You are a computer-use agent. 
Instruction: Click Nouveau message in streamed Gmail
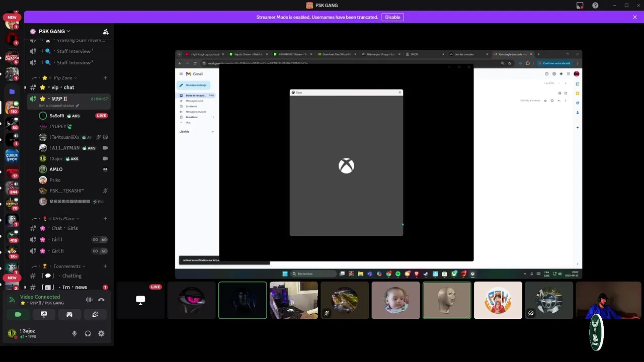194,85
